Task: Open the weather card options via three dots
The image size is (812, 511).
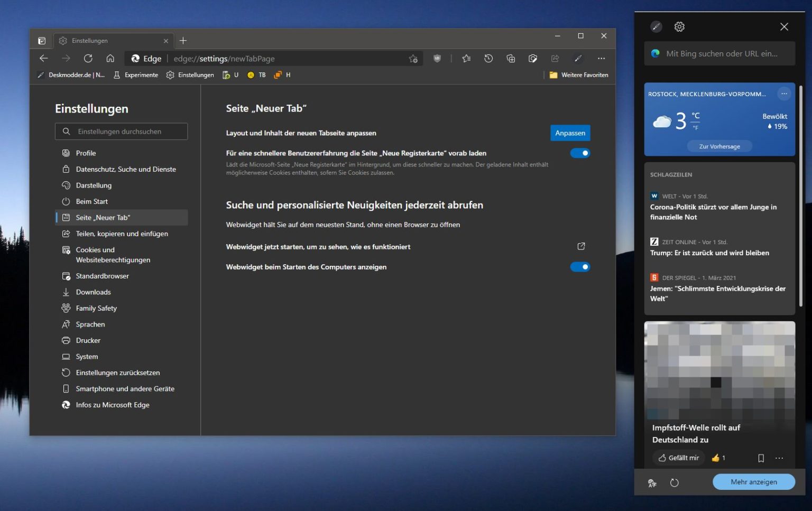Action: coord(784,94)
